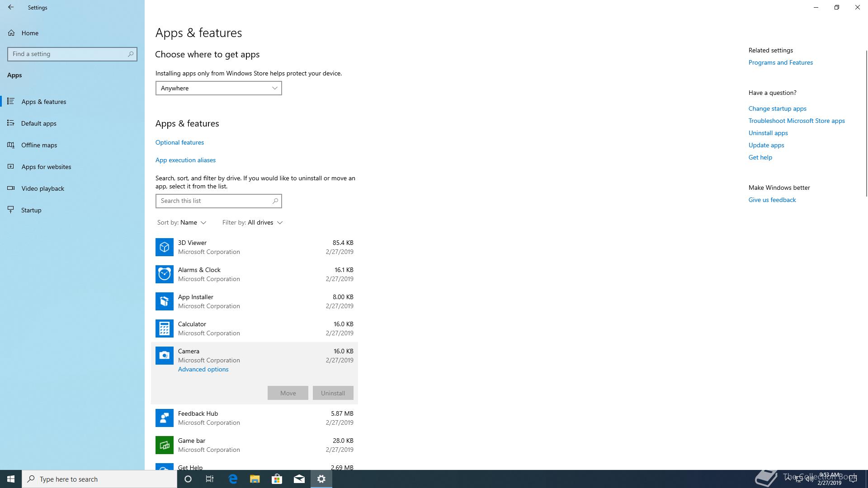Open Microsoft Store from taskbar
Image resolution: width=868 pixels, height=488 pixels.
(277, 479)
